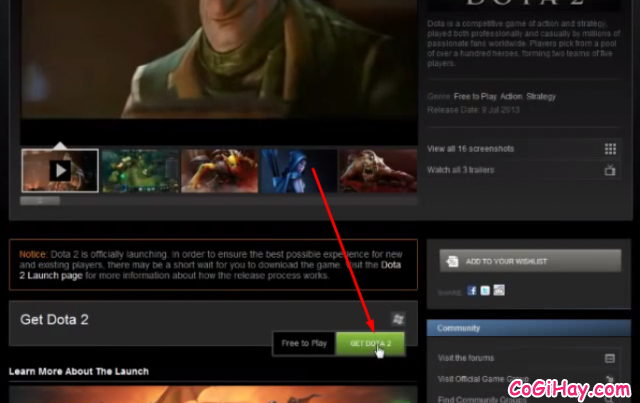Click the Windows platform icon
The height and width of the screenshot is (403, 640).
click(398, 319)
